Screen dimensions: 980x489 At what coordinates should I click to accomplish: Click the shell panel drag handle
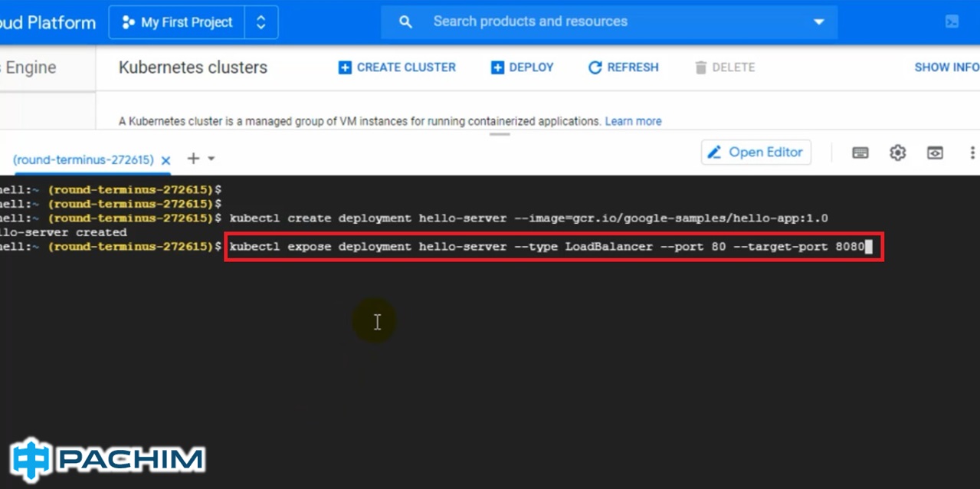[x=500, y=134]
